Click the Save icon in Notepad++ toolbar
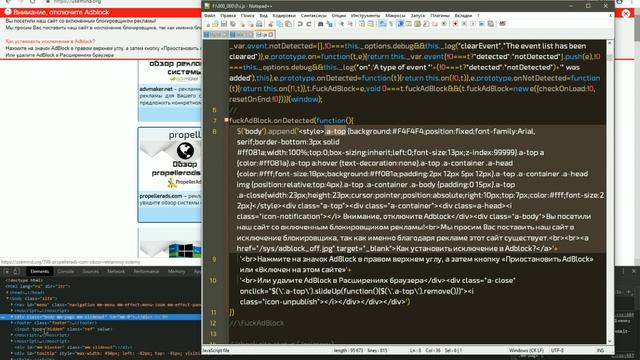 point(224,24)
